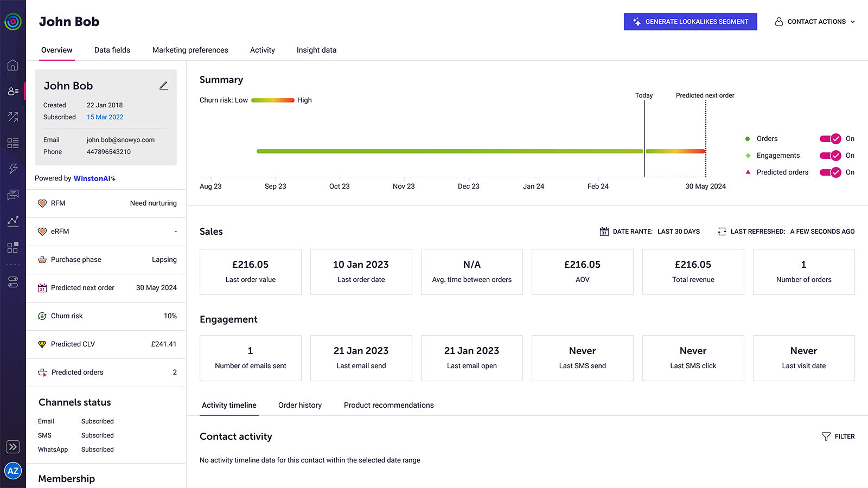Edit John Bob's details with the pencil icon

[164, 86]
